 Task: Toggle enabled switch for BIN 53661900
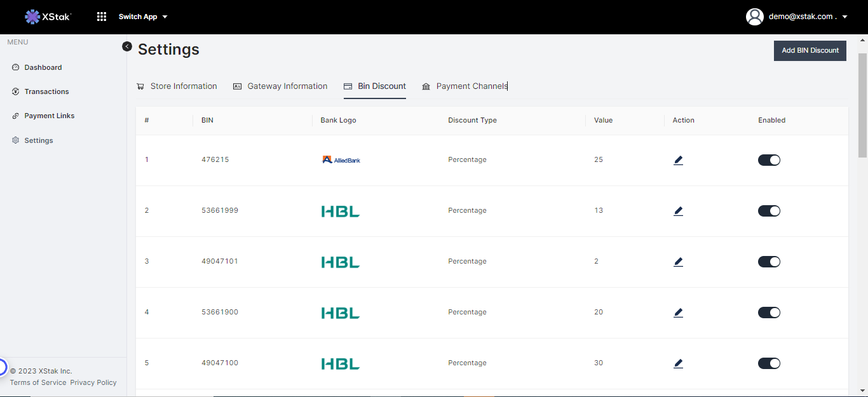[769, 313]
